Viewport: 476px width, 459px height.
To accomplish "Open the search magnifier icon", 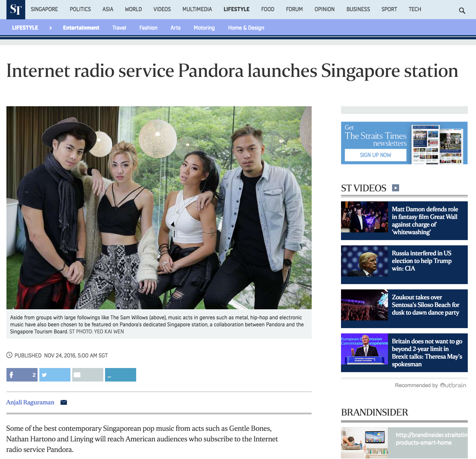I will [462, 11].
